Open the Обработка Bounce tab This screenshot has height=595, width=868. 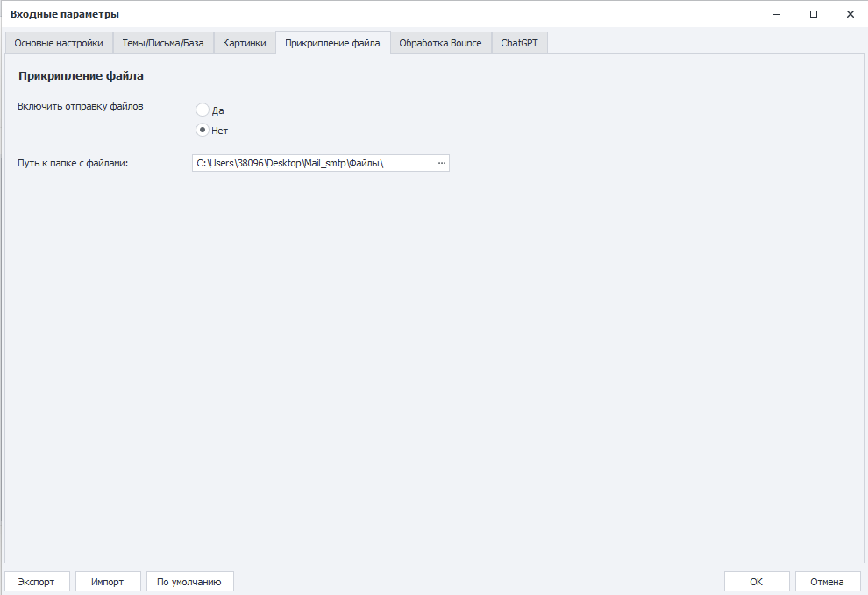440,43
